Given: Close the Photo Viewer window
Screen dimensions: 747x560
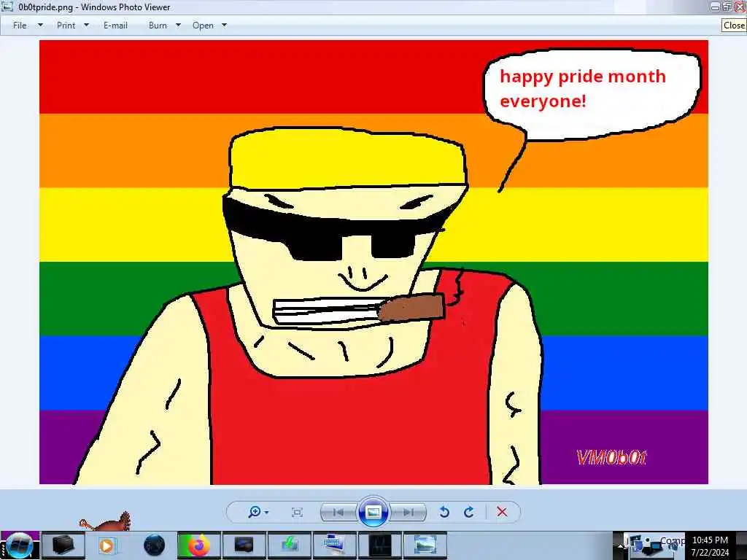Looking at the screenshot, I should [x=741, y=7].
